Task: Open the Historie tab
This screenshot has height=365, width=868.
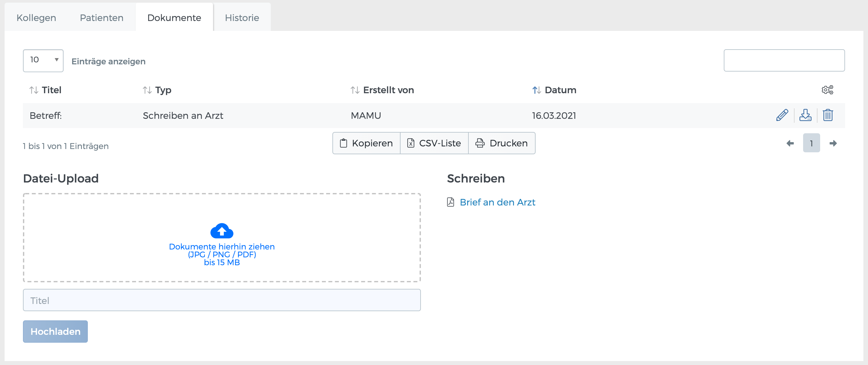Action: [242, 17]
